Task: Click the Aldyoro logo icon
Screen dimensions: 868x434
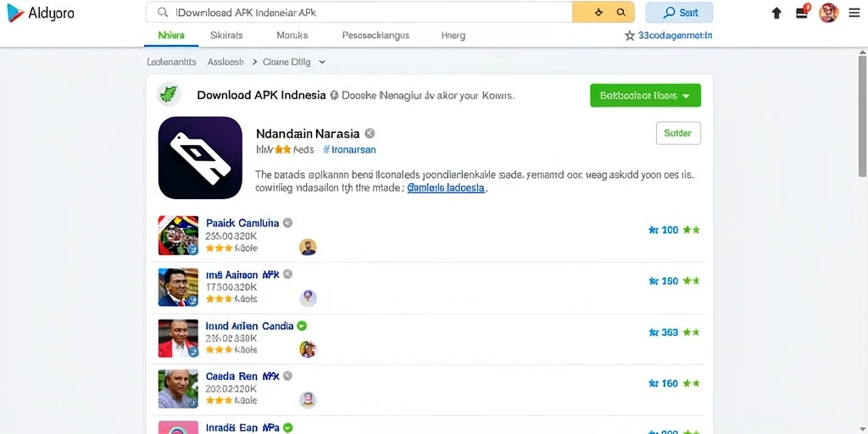Action: click(15, 13)
